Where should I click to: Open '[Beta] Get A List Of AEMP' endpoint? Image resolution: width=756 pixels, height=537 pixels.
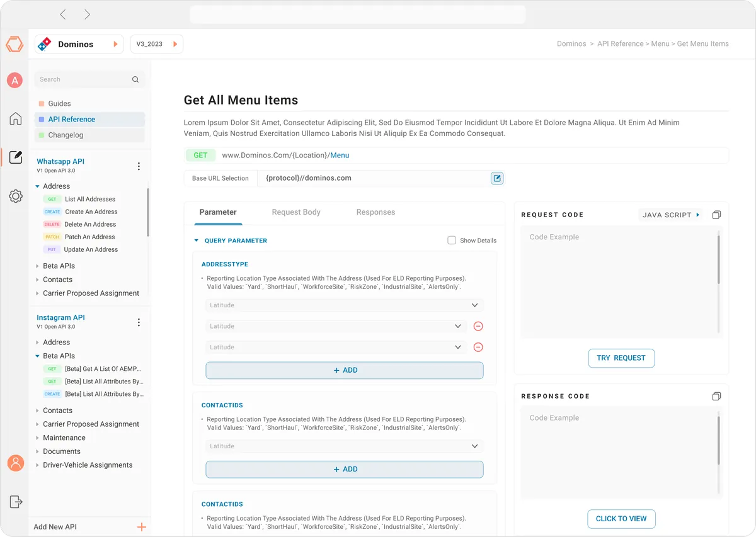point(103,369)
